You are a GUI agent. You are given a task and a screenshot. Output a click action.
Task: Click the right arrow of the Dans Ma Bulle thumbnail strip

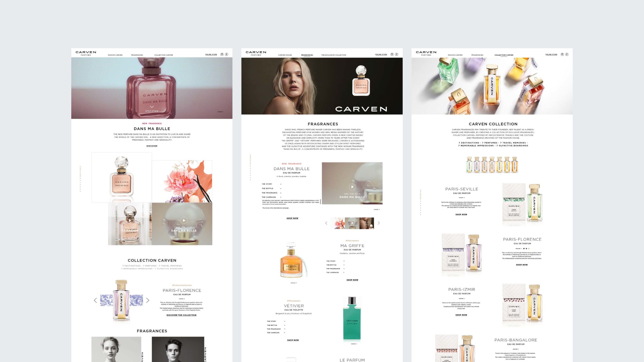click(379, 223)
